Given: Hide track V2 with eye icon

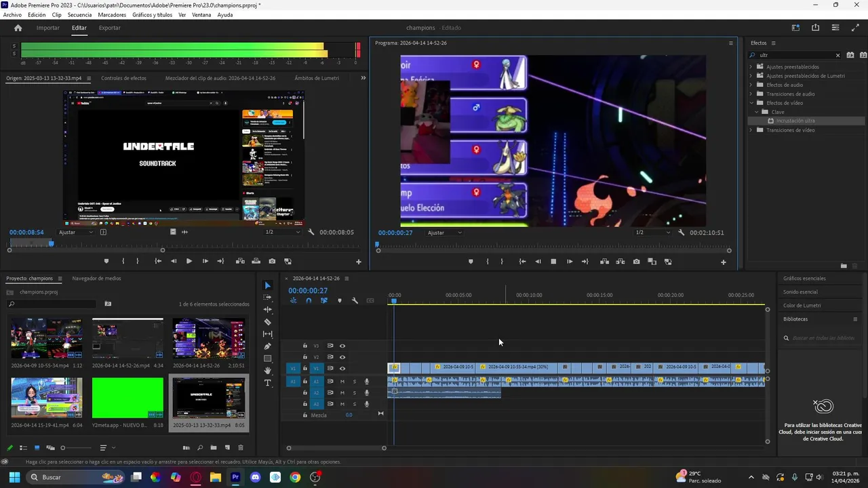Looking at the screenshot, I should [x=342, y=357].
